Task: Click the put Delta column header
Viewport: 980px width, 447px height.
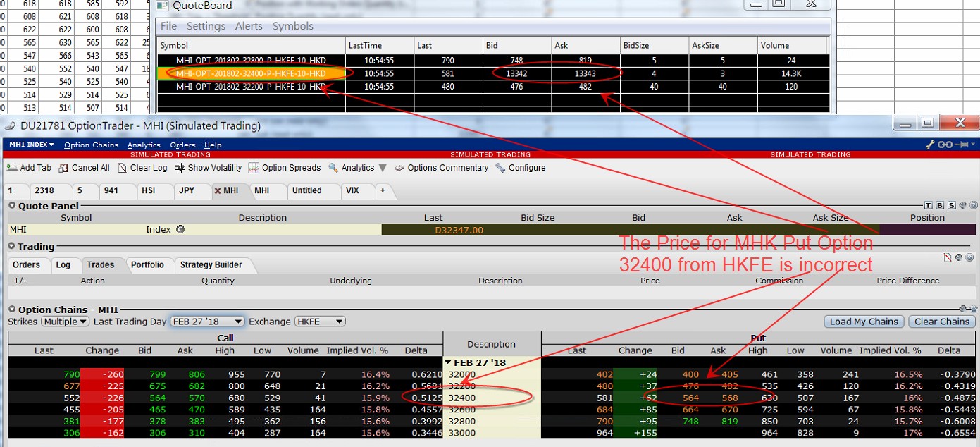Action: (948, 350)
